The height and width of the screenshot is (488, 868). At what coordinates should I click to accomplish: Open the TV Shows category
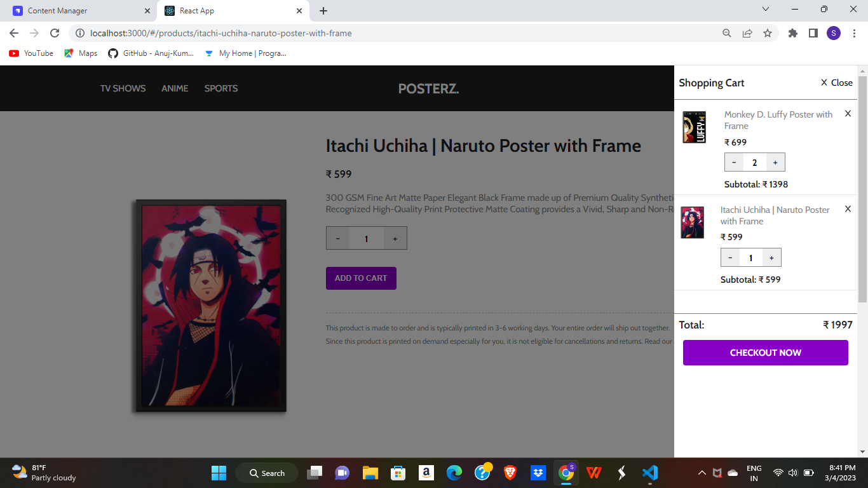click(x=123, y=88)
